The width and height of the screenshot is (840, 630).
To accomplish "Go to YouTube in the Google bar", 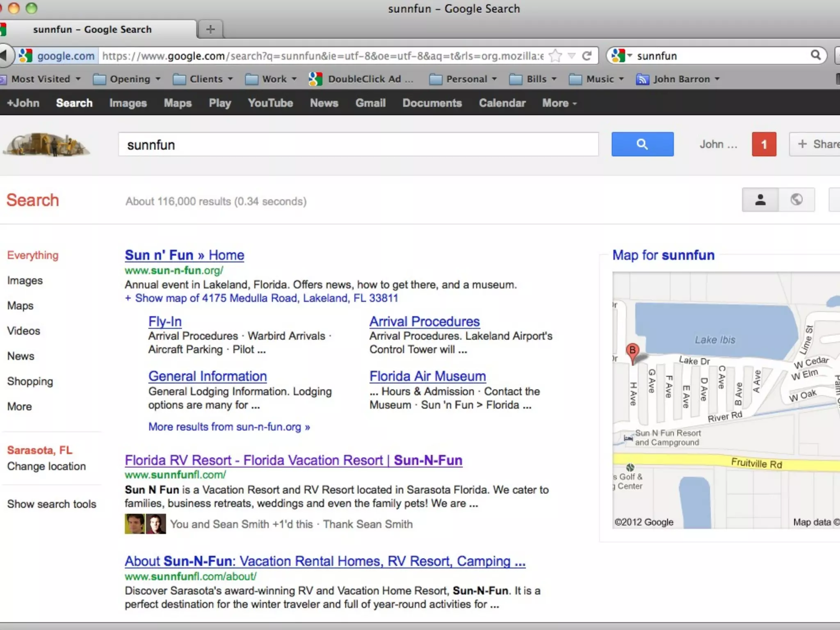I will (x=270, y=103).
